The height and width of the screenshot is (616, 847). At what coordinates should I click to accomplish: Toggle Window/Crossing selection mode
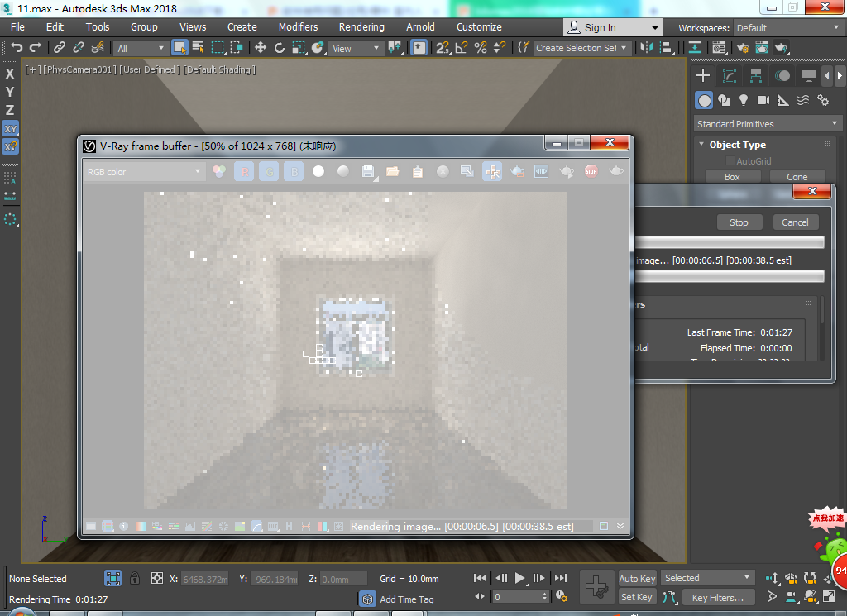(x=237, y=47)
